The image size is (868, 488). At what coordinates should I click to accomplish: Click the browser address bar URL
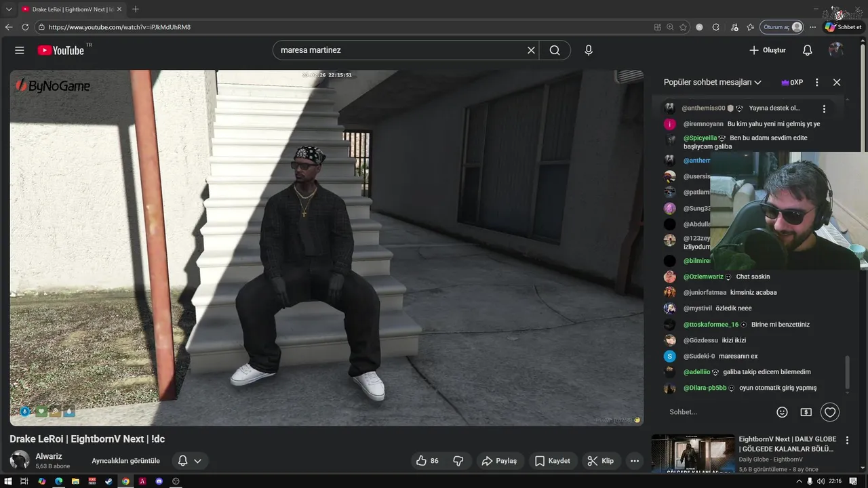[119, 27]
